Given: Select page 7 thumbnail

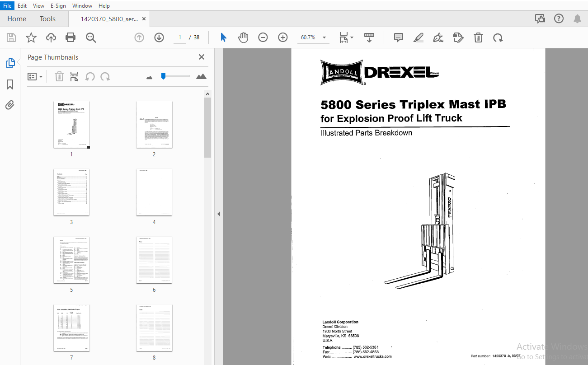Looking at the screenshot, I should click(x=71, y=328).
